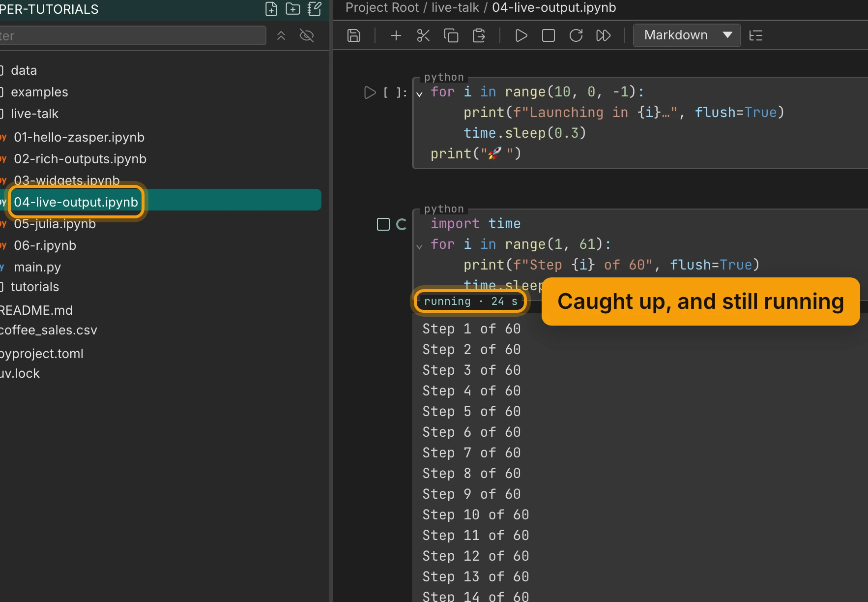Run the current cell from toolbar
Screen dimensions: 868x602
[x=521, y=35]
